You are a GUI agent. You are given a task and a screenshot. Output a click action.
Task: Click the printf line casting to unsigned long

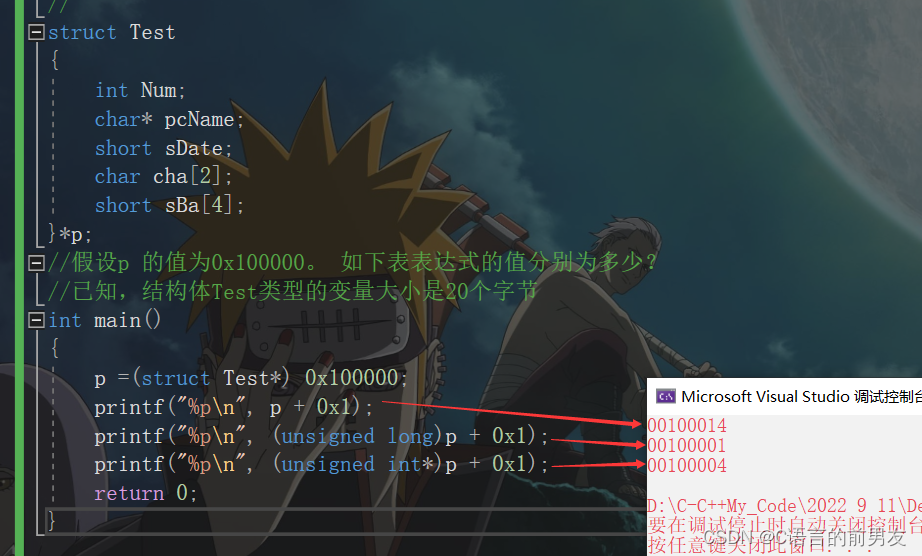tap(321, 436)
